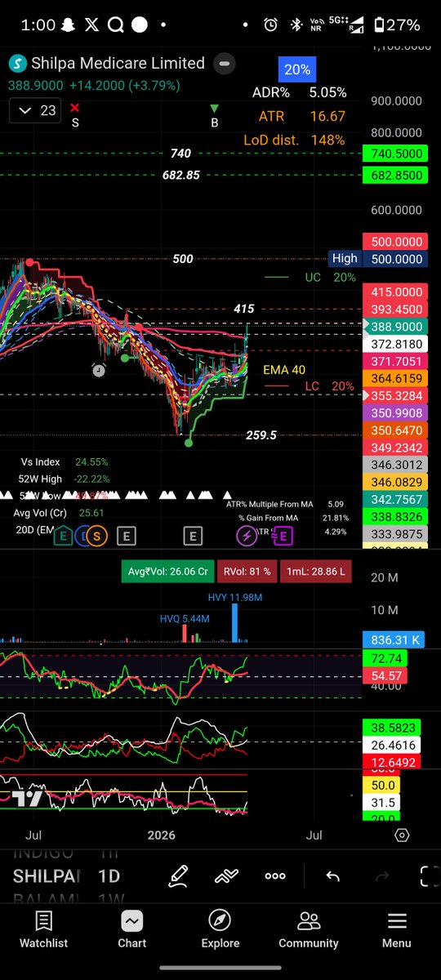Screen dimensions: 441x980
Task: Tap the Avg₹Vol: 26.06 Cr box
Action: click(x=170, y=572)
